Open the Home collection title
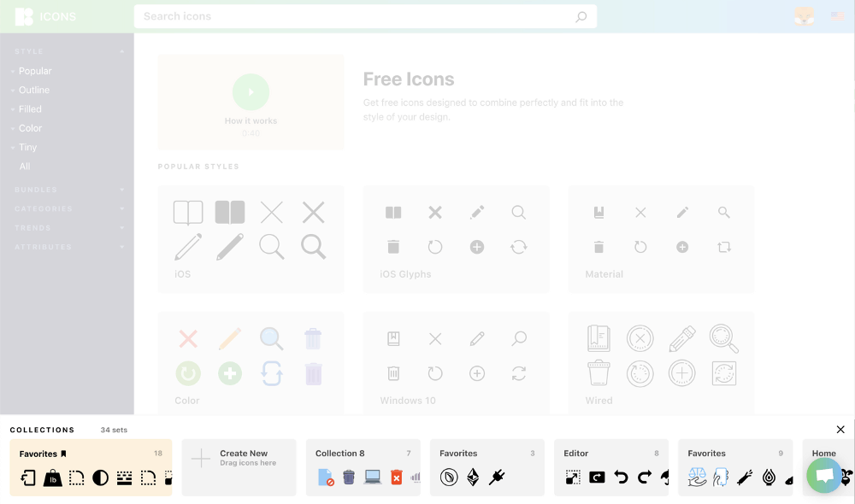 (823, 454)
